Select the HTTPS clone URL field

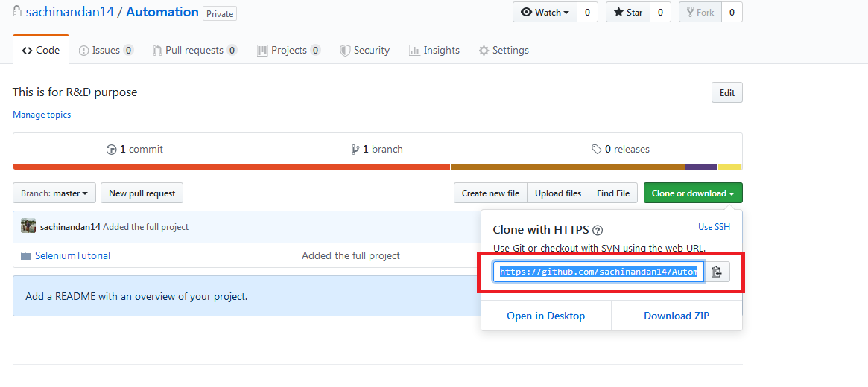click(x=599, y=272)
